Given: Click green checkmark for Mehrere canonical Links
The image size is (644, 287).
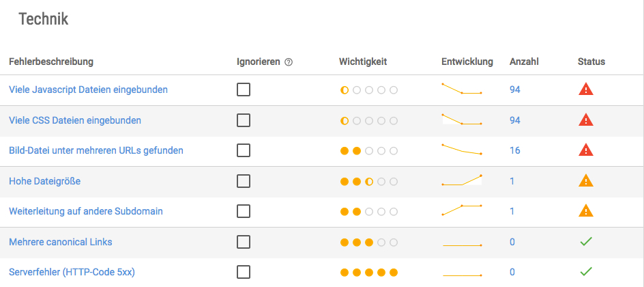Looking at the screenshot, I should tap(586, 241).
